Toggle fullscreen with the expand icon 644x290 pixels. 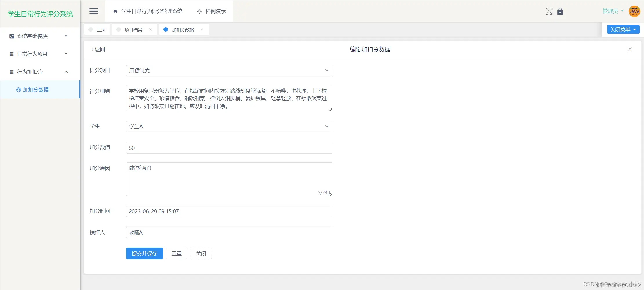pyautogui.click(x=549, y=11)
